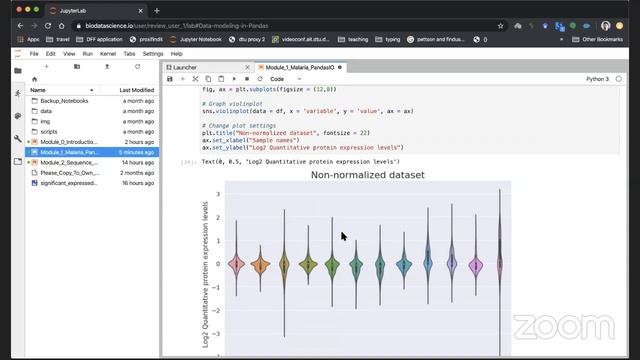Select Module_1_Malaria_Pan notebook file
Image resolution: width=640 pixels, height=360 pixels.
pos(92,152)
